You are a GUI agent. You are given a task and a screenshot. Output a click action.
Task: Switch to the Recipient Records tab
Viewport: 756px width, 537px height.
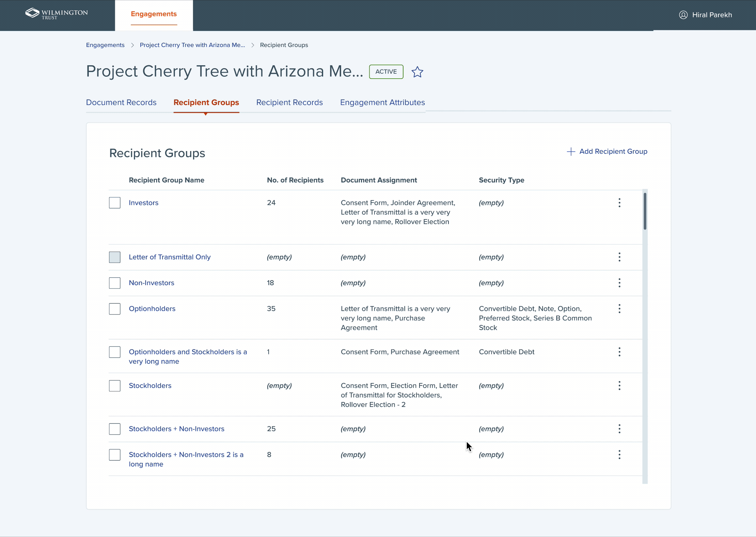[x=290, y=102]
